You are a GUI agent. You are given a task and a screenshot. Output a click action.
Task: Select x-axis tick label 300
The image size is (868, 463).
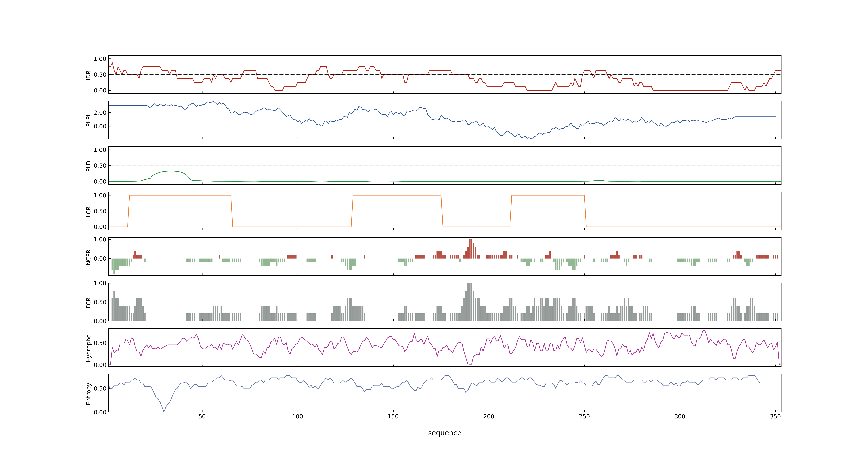pos(680,416)
